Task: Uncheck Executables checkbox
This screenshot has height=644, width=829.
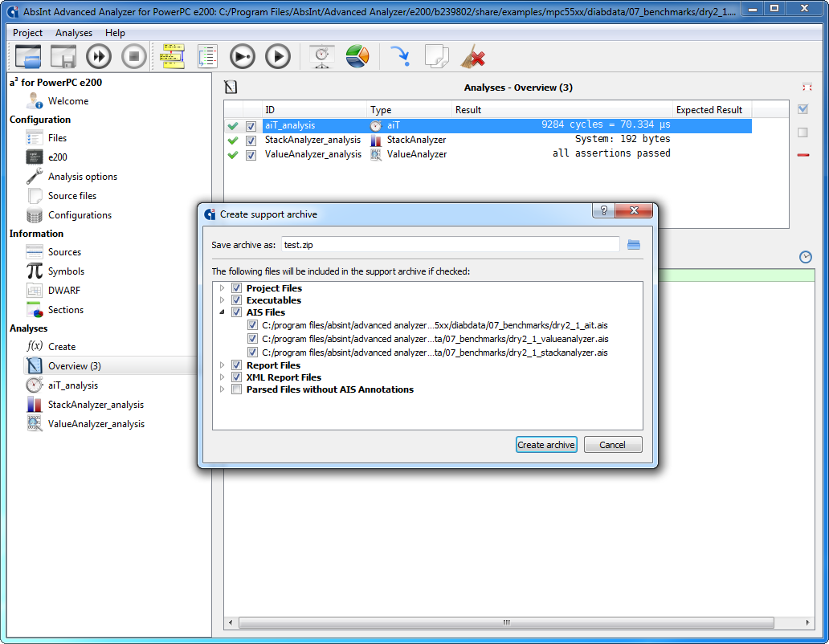Action: (x=236, y=300)
